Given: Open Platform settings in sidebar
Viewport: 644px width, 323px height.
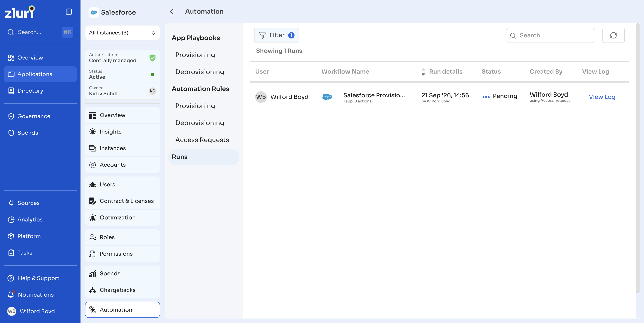Looking at the screenshot, I should point(40,236).
